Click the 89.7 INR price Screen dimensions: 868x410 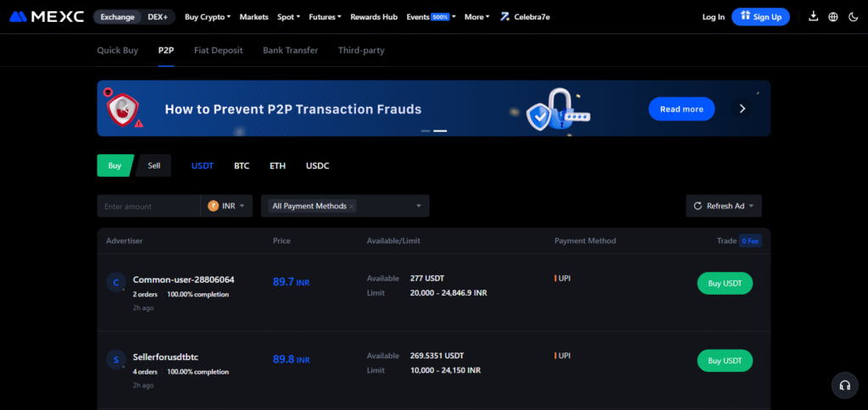pyautogui.click(x=292, y=282)
